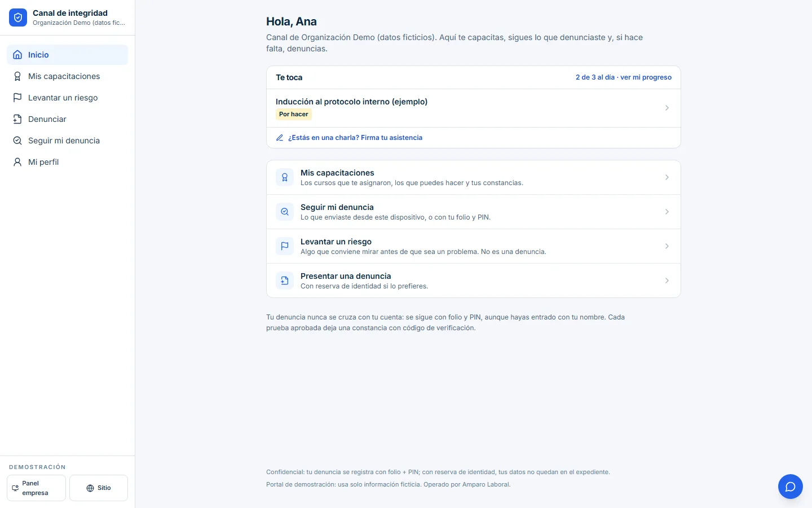Viewport: 812px width, 508px height.
Task: Open the Inducción al protocolo interno (ejemplo) task
Action: pos(474,108)
